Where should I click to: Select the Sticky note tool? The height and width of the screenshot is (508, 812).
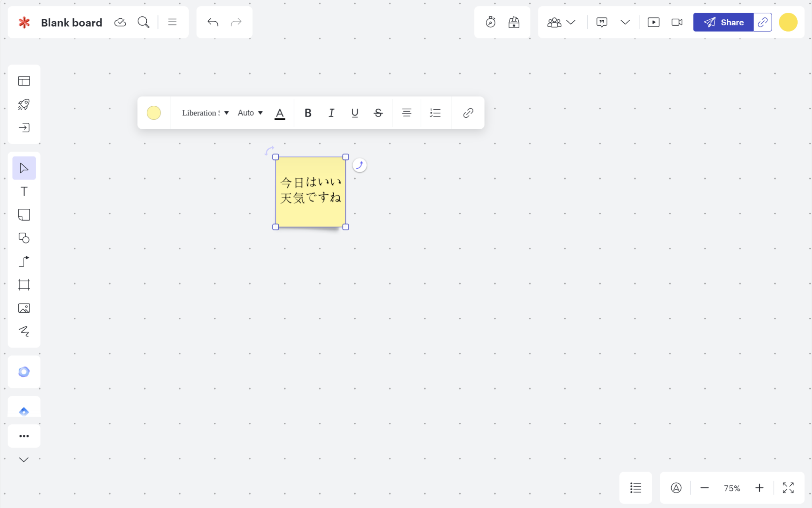click(x=24, y=215)
